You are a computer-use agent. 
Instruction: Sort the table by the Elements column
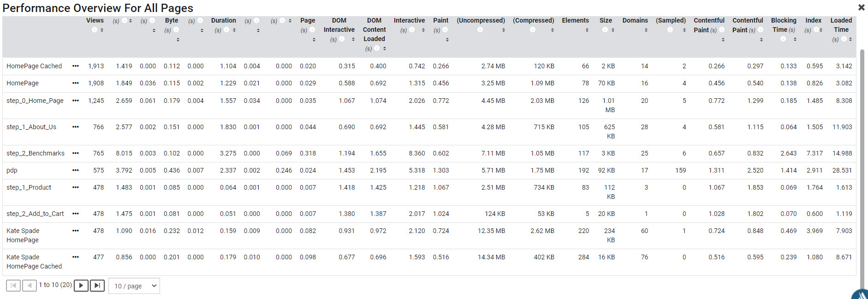pyautogui.click(x=587, y=30)
